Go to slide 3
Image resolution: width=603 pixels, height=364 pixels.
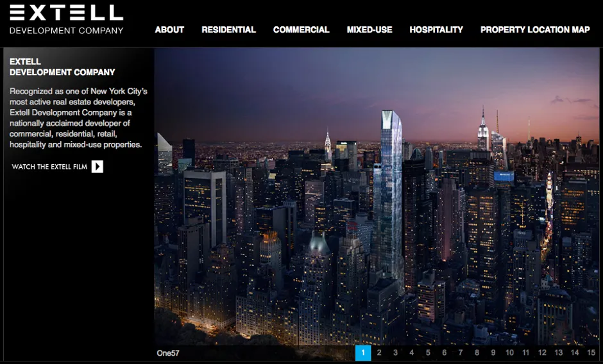coord(395,353)
